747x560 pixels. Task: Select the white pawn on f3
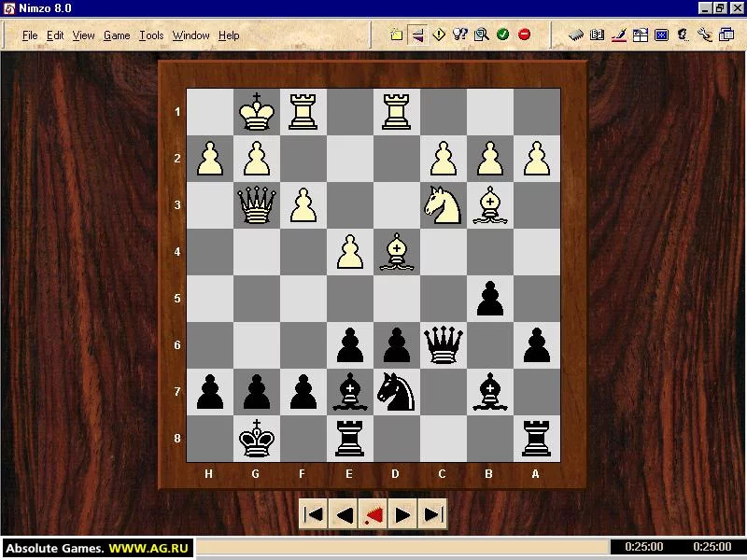pyautogui.click(x=303, y=205)
